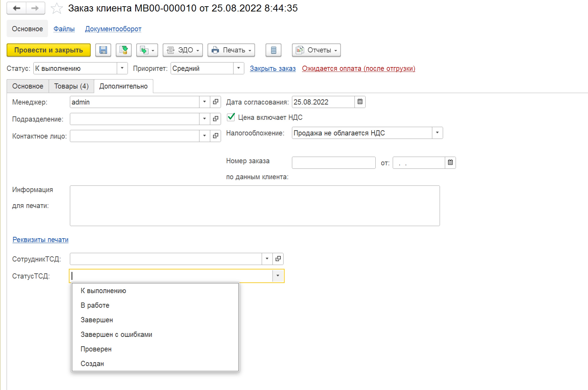Go forward with the right arrow button

(35, 8)
